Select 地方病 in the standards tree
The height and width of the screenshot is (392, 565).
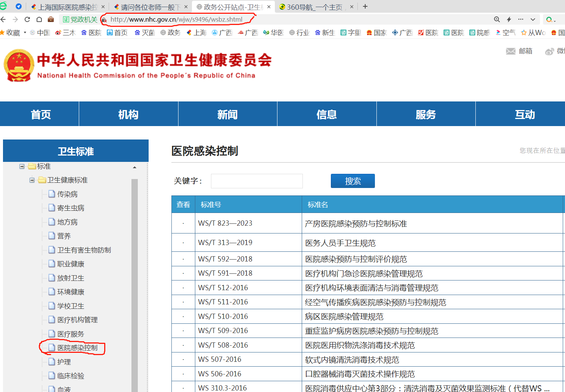67,222
